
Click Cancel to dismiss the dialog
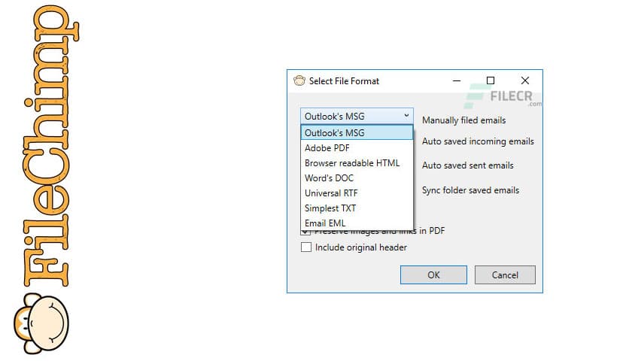505,275
